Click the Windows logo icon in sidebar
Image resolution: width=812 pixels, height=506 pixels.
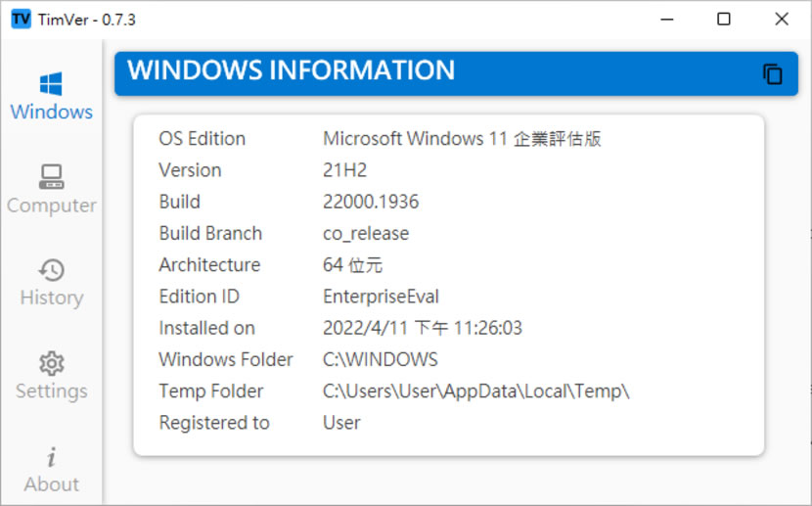tap(51, 83)
